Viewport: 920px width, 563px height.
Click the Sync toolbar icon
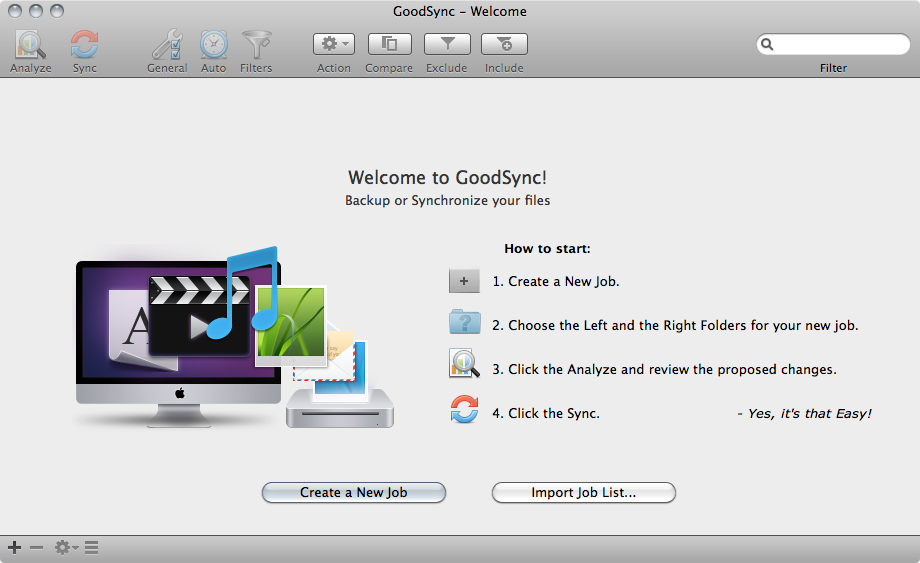pos(84,45)
